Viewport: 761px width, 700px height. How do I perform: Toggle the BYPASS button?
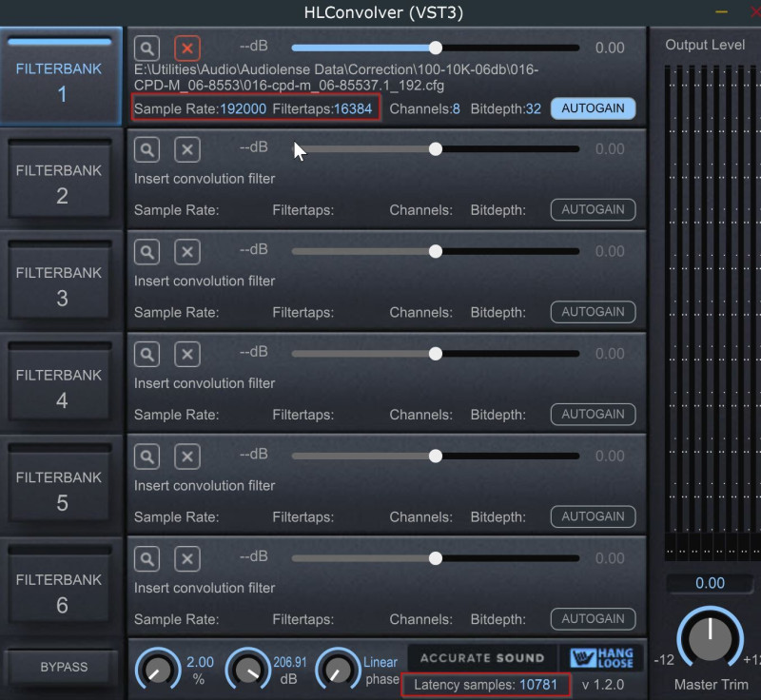click(61, 667)
